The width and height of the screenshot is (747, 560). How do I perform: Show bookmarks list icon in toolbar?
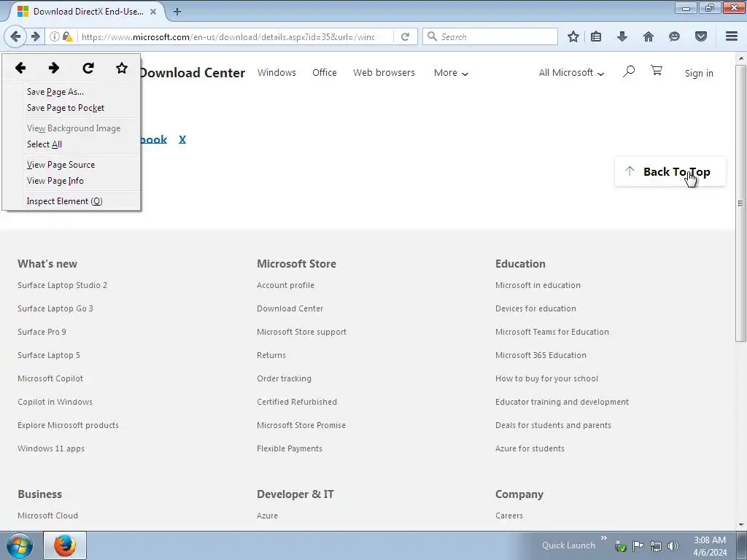coord(596,36)
